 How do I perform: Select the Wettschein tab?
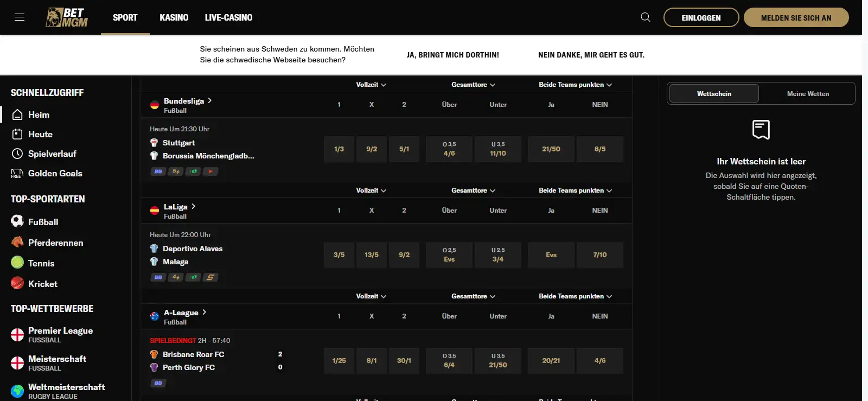(x=714, y=93)
